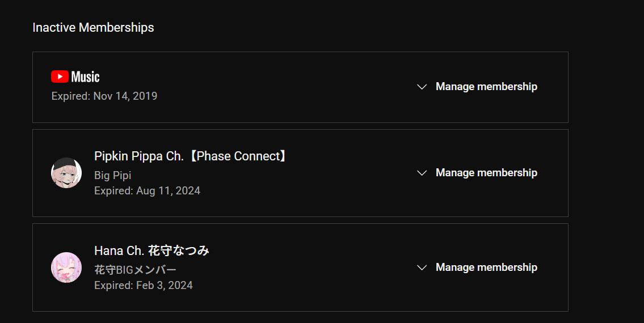This screenshot has height=323, width=644.
Task: Click the Music wordmark text
Action: [x=86, y=76]
